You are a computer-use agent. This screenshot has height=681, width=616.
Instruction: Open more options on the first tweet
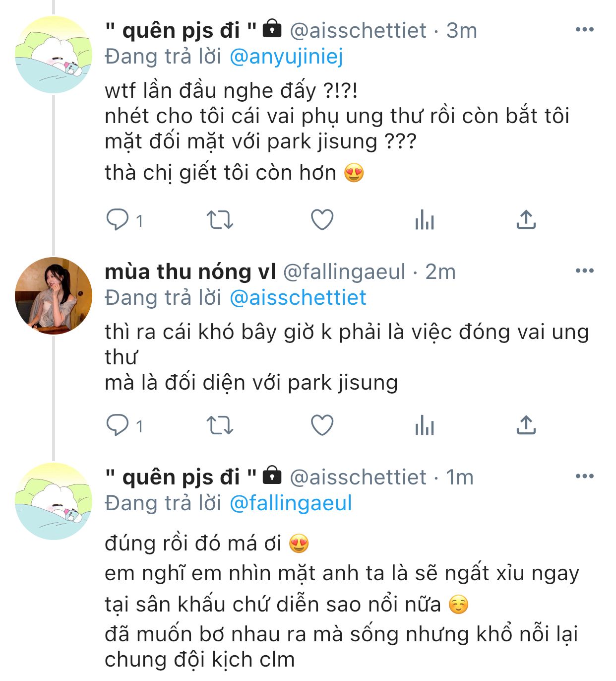(585, 30)
